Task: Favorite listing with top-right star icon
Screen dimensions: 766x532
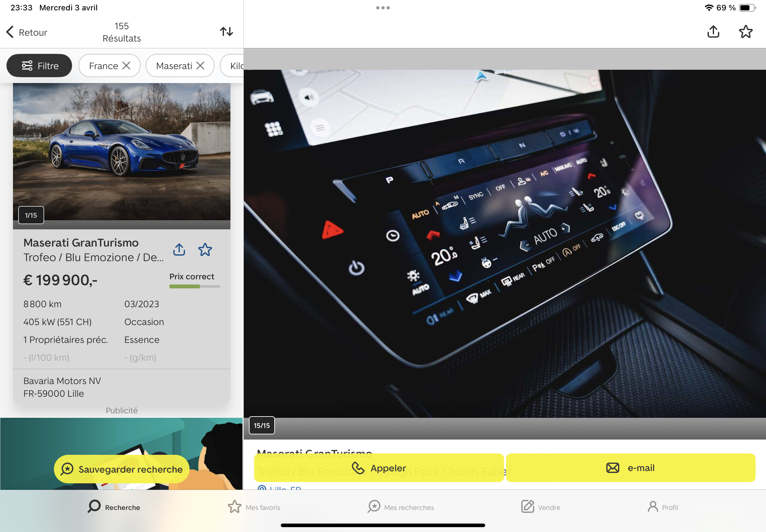Action: coord(745,32)
